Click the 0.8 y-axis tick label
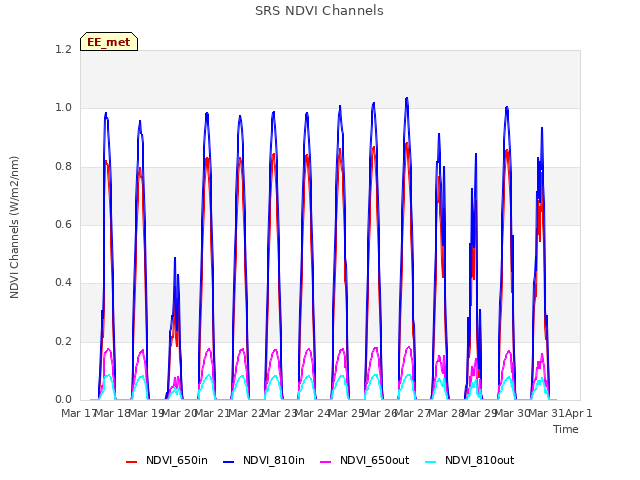Image resolution: width=640 pixels, height=480 pixels. [63, 167]
